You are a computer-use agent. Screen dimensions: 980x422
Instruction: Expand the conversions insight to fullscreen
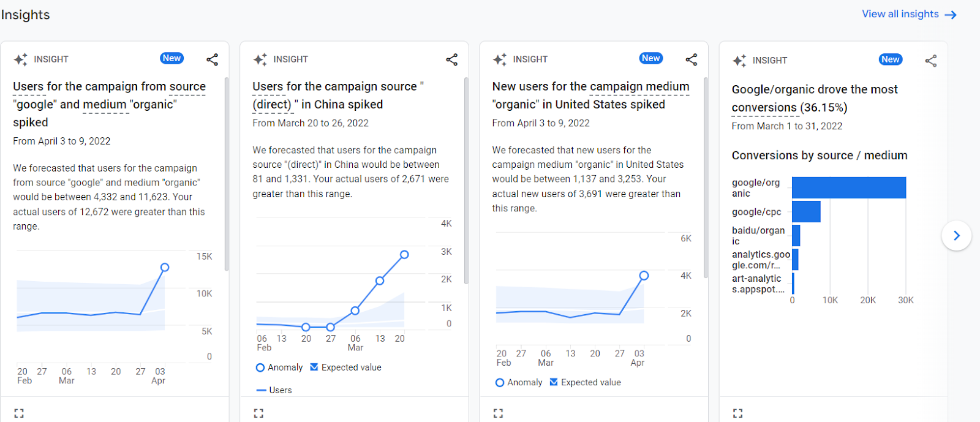click(x=738, y=412)
